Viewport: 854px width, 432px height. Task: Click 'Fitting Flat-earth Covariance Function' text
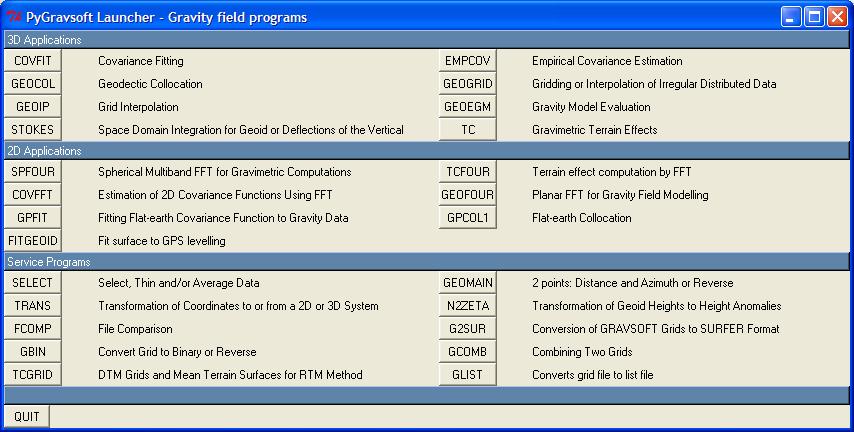coord(223,218)
